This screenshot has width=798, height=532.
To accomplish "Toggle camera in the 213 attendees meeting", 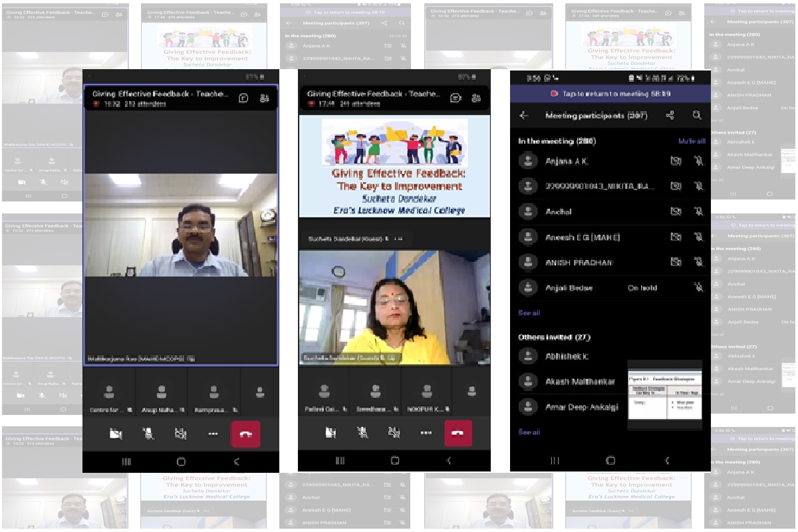I will pyautogui.click(x=116, y=434).
